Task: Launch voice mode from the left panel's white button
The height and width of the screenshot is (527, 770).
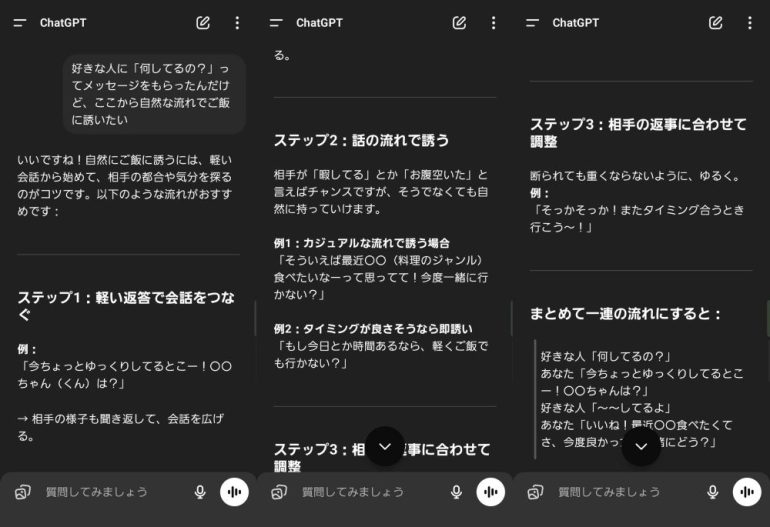Action: pos(234,492)
